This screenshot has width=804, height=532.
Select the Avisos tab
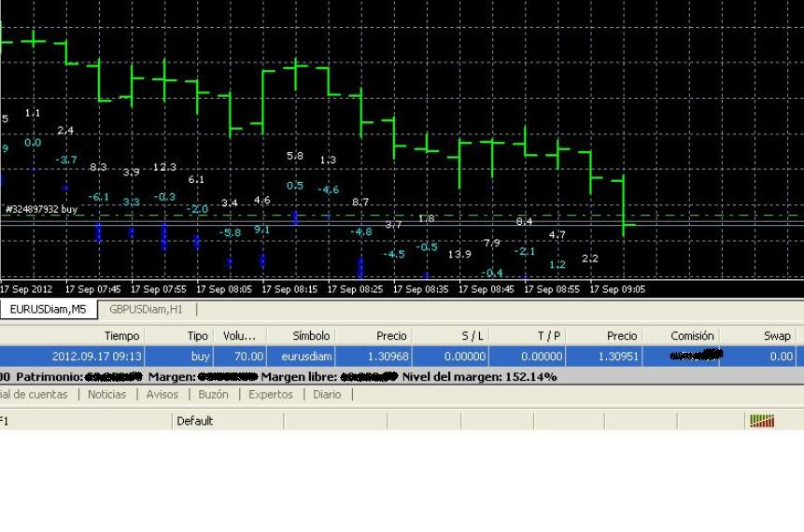(x=162, y=395)
